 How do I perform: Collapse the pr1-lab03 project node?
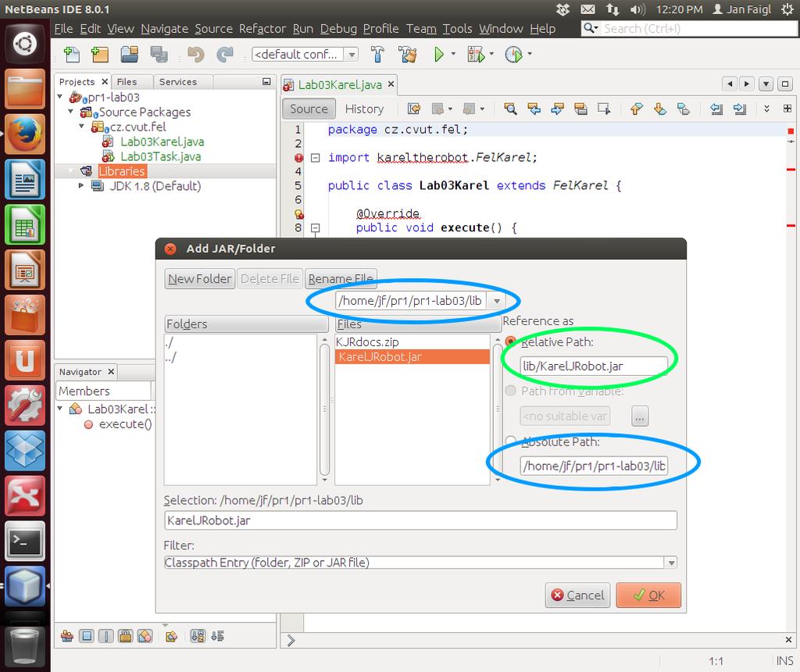[60, 96]
